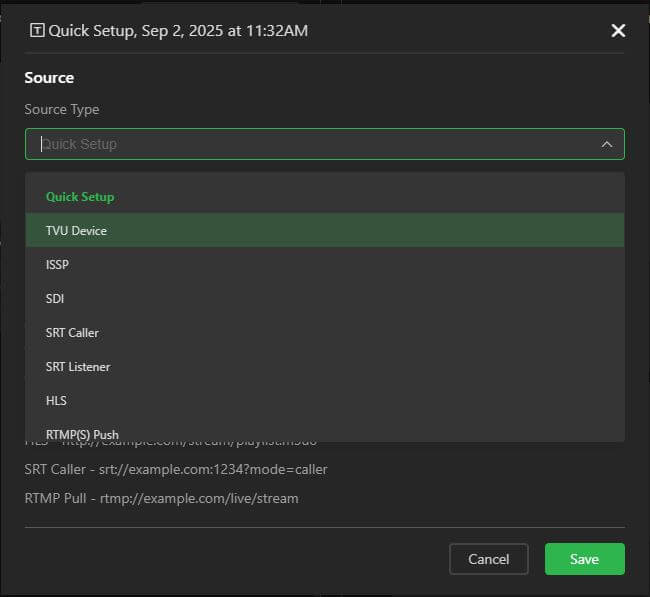Click the T icon in dialog title
The width and height of the screenshot is (650, 597).
37,30
